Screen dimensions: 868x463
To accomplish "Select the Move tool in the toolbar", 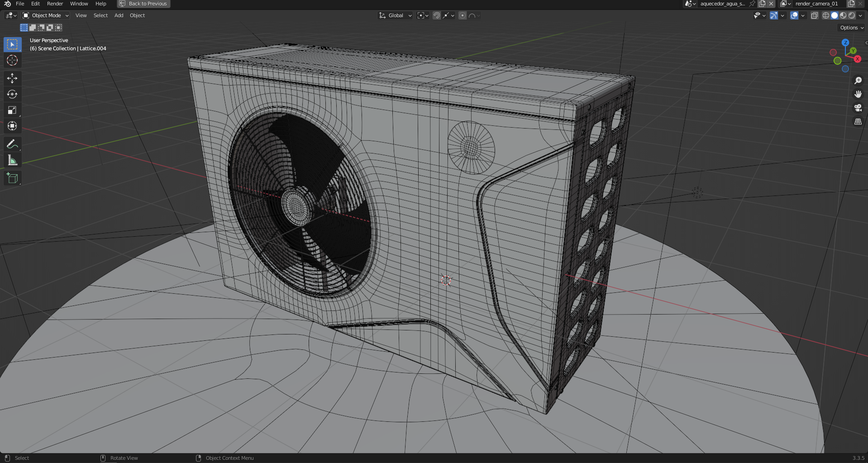I will (x=12, y=78).
